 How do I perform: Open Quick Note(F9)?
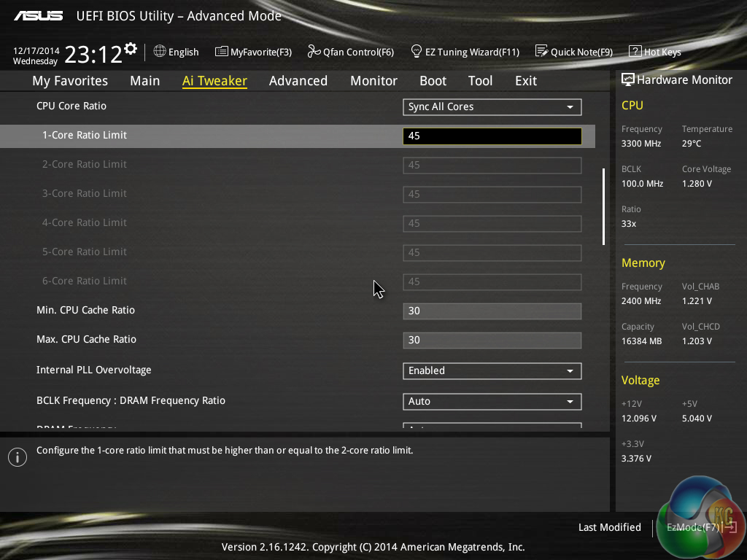coord(574,52)
